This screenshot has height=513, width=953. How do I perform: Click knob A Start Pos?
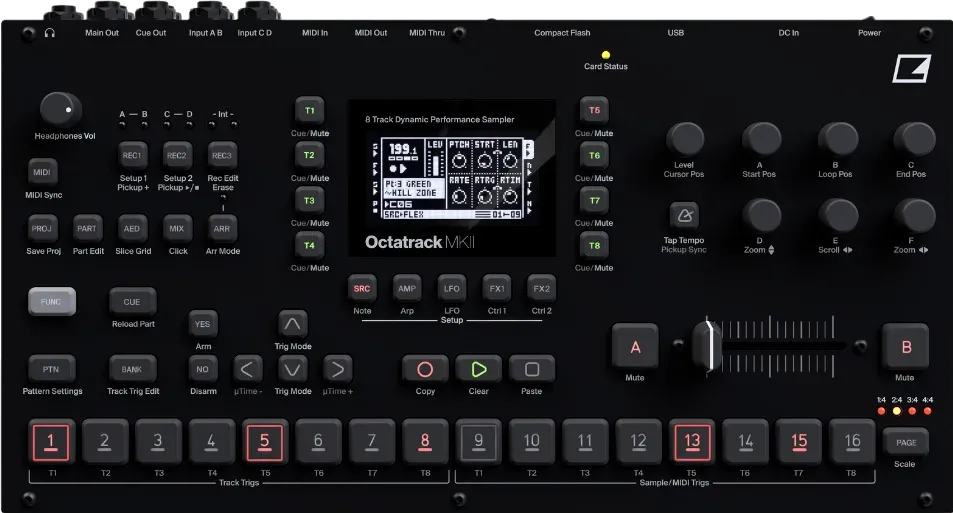tap(761, 139)
